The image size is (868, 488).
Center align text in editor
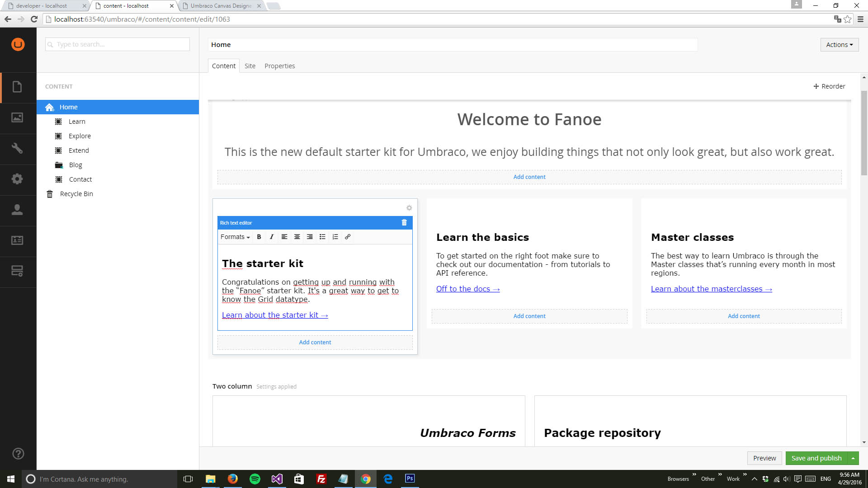pos(297,237)
